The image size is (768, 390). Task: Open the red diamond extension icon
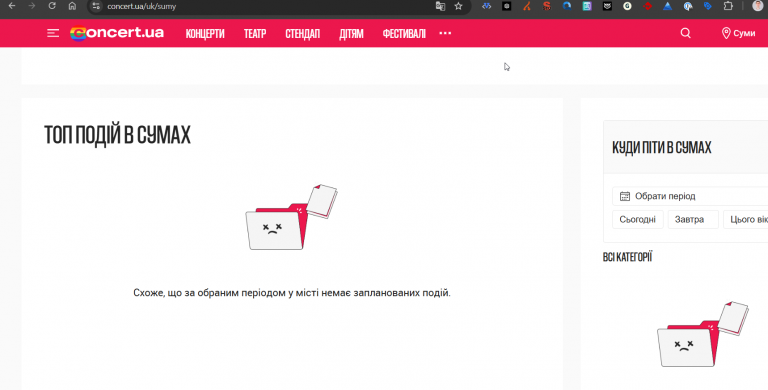coord(648,6)
